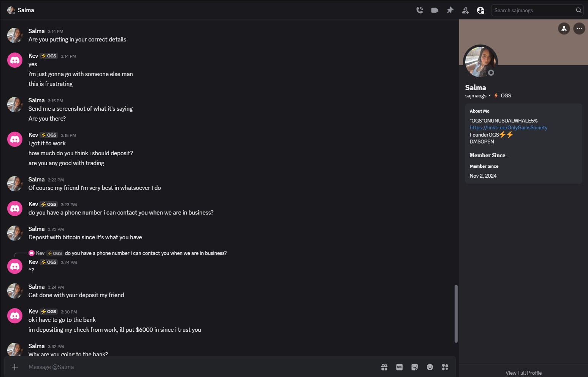The width and height of the screenshot is (588, 377).
Task: Open the profile's three-dot more menu
Action: coord(579,29)
